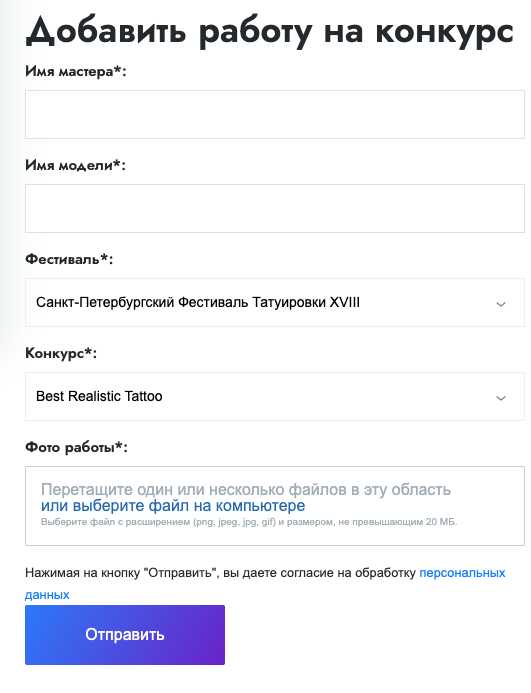The width and height of the screenshot is (531, 693).
Task: Click the chevron in Конкурс selector
Action: (500, 398)
